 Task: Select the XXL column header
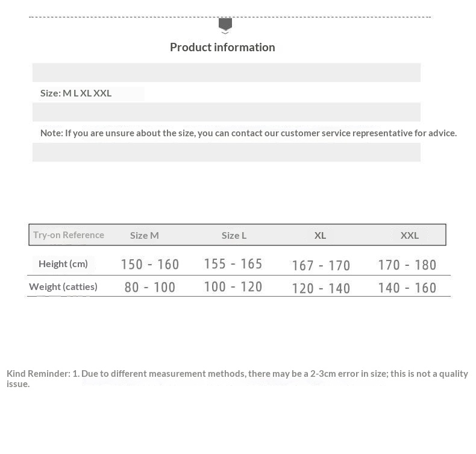(410, 235)
